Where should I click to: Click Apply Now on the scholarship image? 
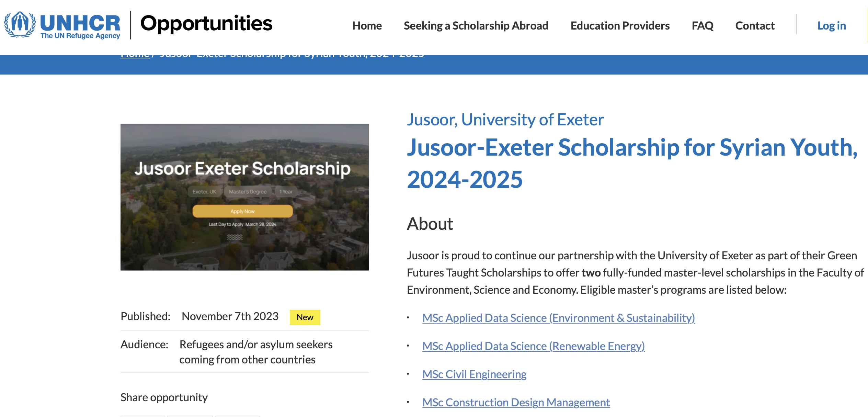pos(242,211)
